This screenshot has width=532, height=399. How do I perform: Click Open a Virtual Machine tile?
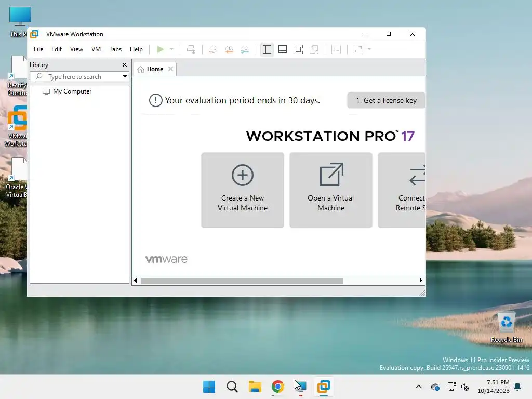(x=331, y=190)
